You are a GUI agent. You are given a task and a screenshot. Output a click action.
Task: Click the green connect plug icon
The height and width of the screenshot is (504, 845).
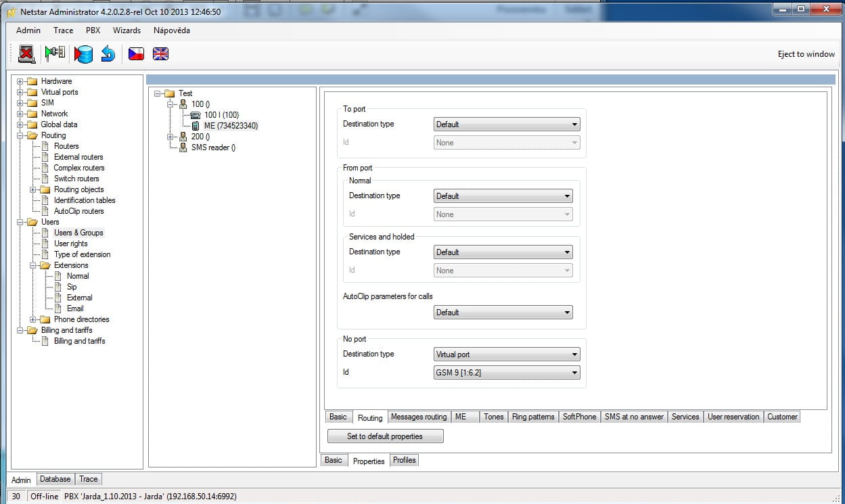55,53
